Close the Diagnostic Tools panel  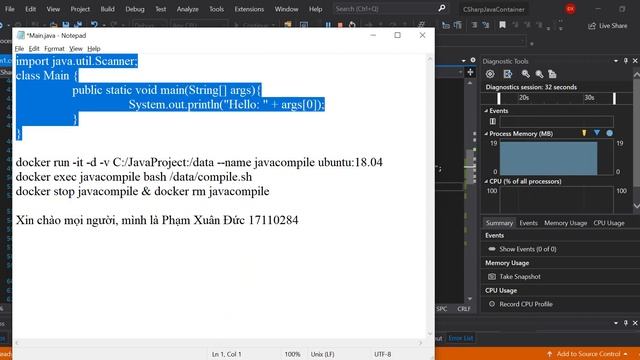pyautogui.click(x=635, y=61)
